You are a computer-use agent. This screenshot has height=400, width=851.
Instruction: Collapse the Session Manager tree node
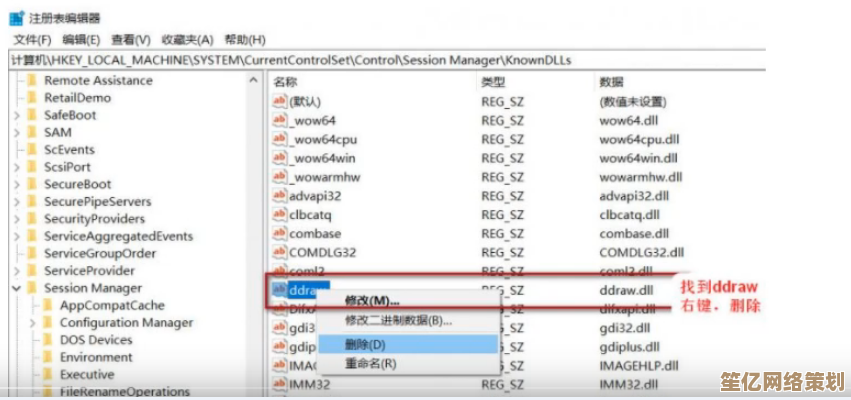(x=16, y=288)
